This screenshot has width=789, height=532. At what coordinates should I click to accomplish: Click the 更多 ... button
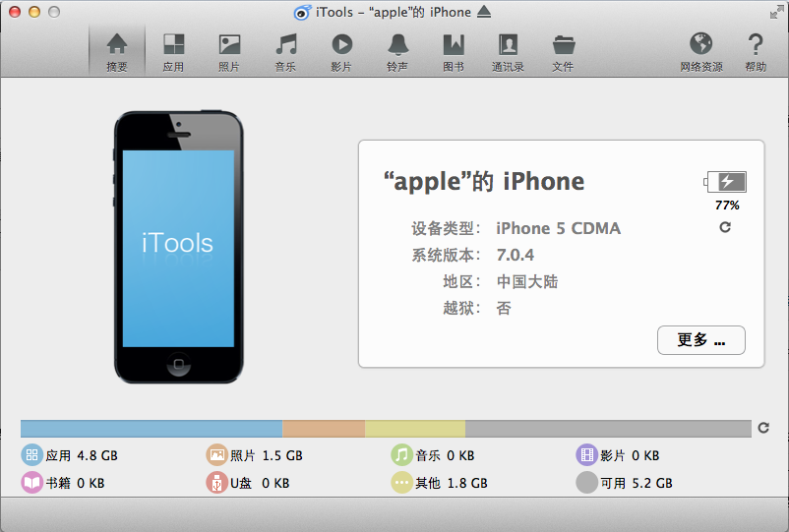[x=700, y=340]
